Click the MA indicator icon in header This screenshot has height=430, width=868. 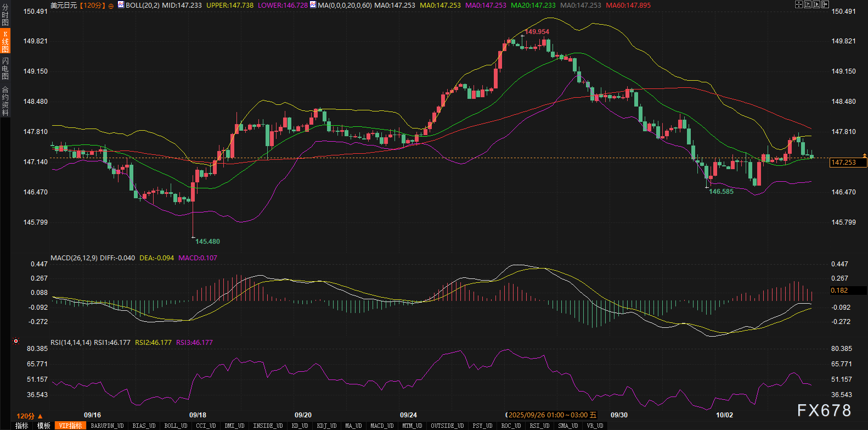(x=313, y=5)
